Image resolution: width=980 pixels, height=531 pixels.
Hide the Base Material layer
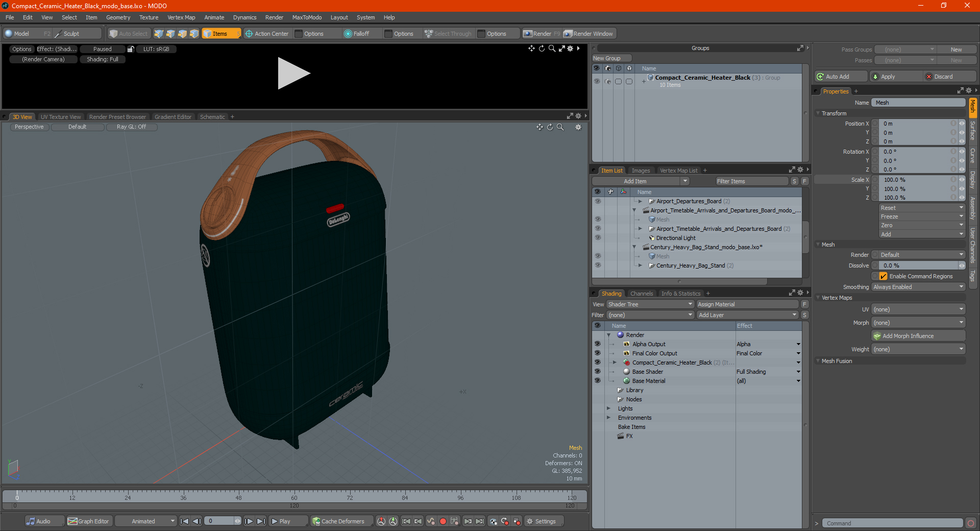pyautogui.click(x=597, y=381)
